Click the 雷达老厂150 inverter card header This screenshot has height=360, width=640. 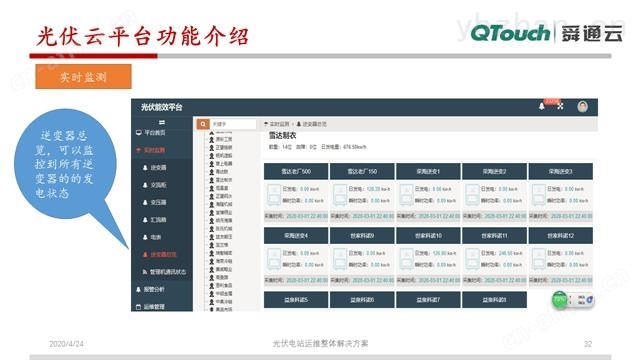pyautogui.click(x=362, y=171)
